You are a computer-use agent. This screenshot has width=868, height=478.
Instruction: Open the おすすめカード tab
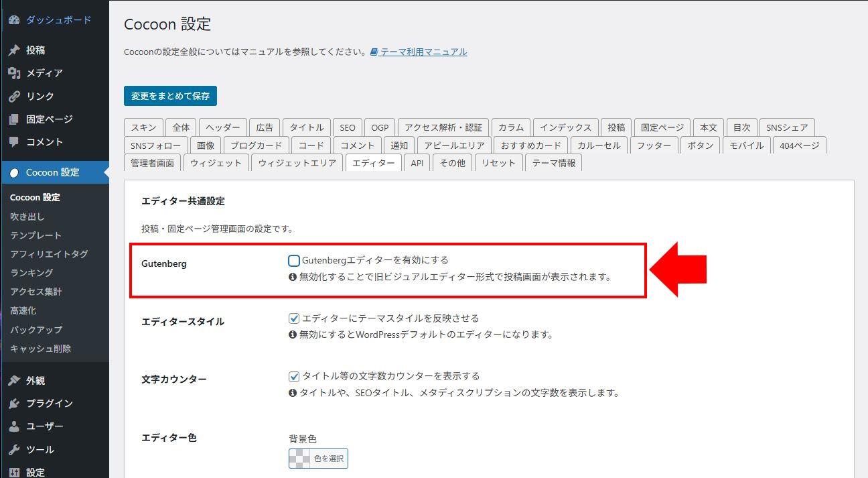pyautogui.click(x=531, y=145)
